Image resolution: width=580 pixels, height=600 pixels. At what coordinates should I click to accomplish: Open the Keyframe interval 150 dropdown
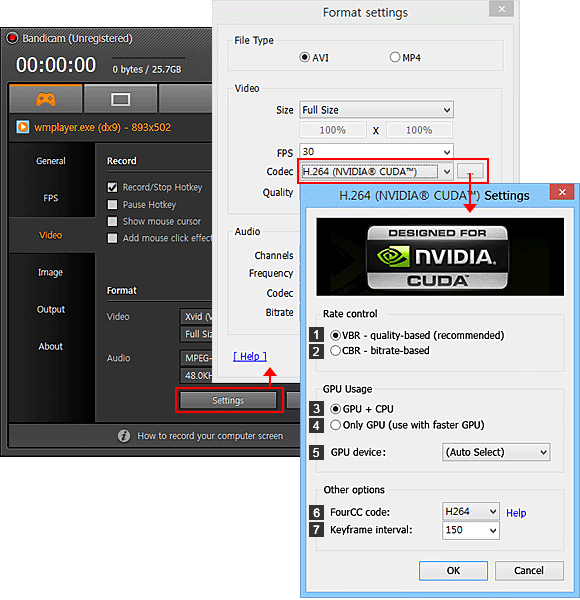pos(471,530)
